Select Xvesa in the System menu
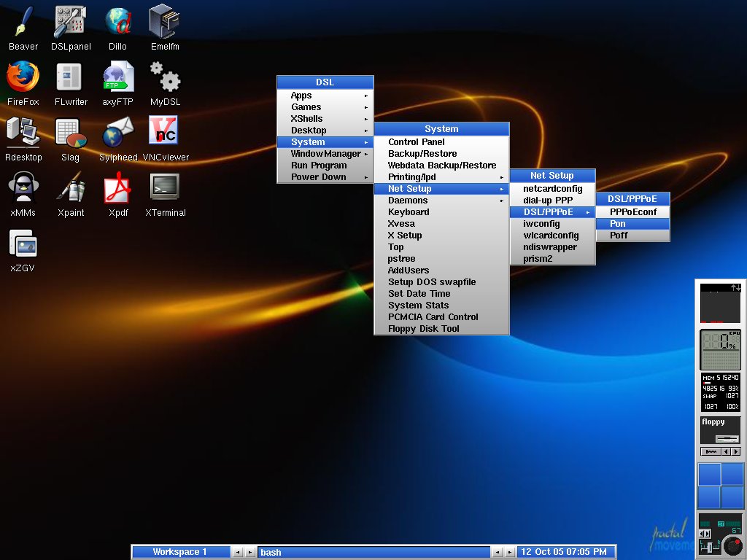The height and width of the screenshot is (560, 747). point(441,224)
